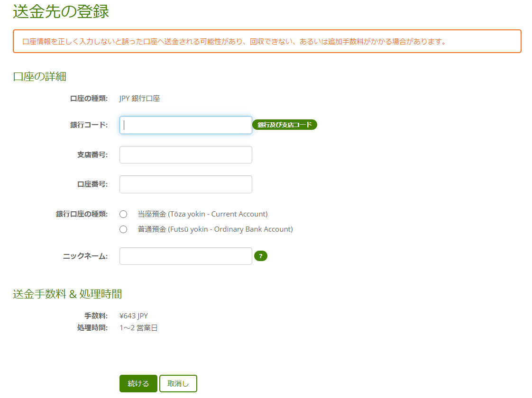Select the 当座預金 (Current Account) radio button

[x=123, y=214]
